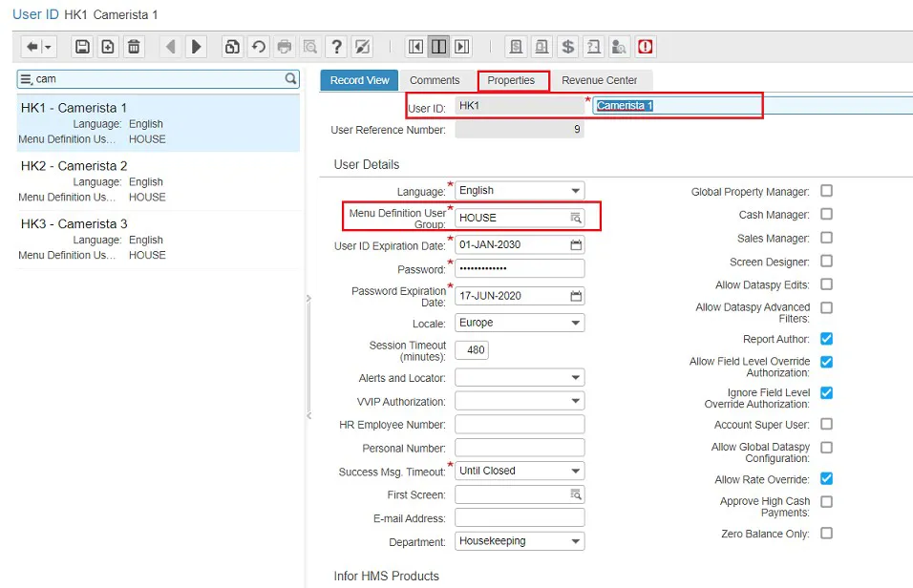Go to the previous record arrow
Viewport: 913px width, 588px height.
click(x=170, y=47)
